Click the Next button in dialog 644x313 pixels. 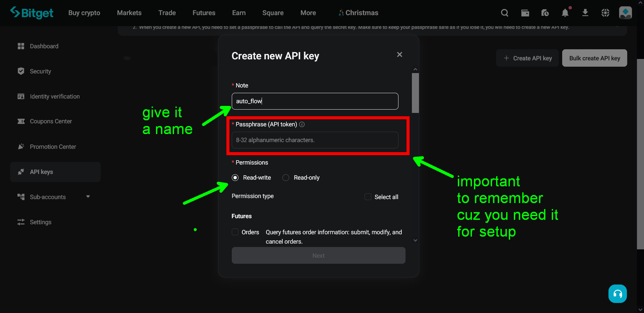(x=318, y=255)
